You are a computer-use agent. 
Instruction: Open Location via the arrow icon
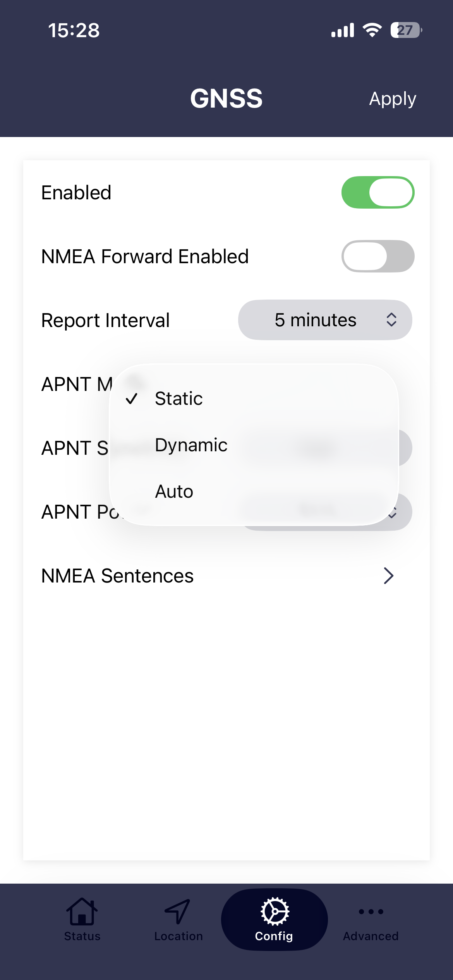(x=178, y=911)
